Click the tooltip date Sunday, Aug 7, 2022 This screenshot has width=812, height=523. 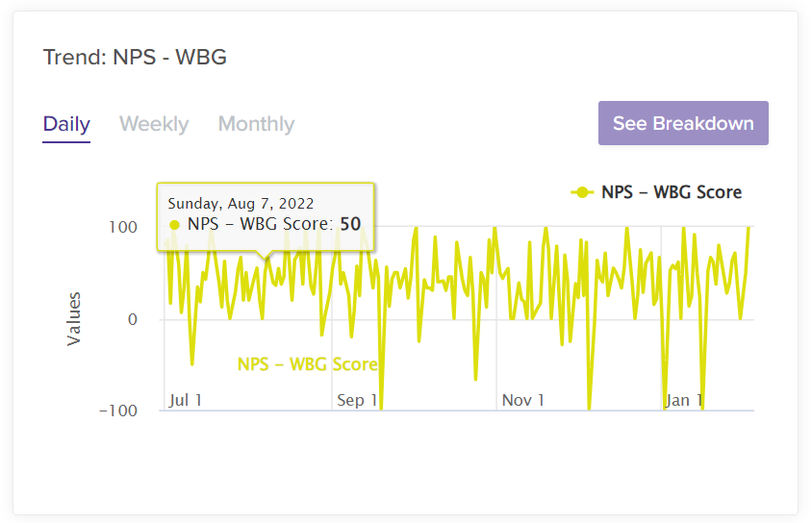pos(241,204)
